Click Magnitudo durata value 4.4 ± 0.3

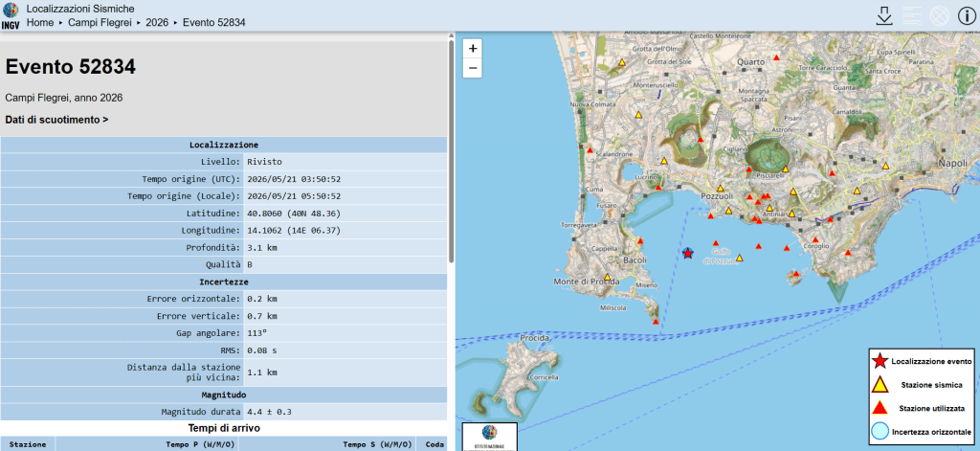point(269,412)
